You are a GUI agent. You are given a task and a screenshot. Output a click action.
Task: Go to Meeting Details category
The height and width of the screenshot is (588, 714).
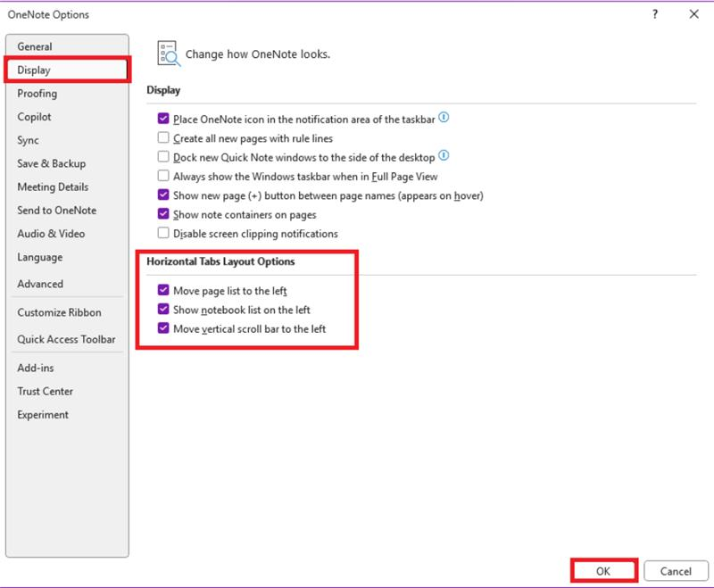pyautogui.click(x=67, y=187)
